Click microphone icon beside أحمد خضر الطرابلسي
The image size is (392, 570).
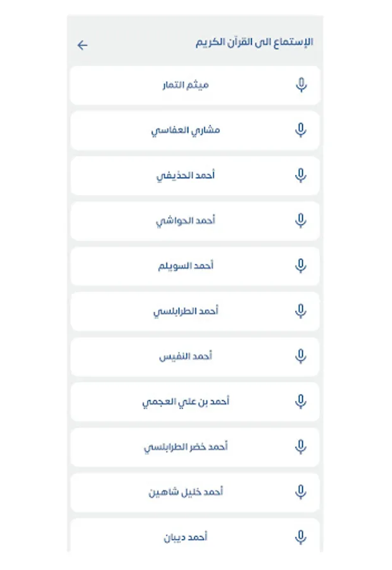tap(301, 446)
